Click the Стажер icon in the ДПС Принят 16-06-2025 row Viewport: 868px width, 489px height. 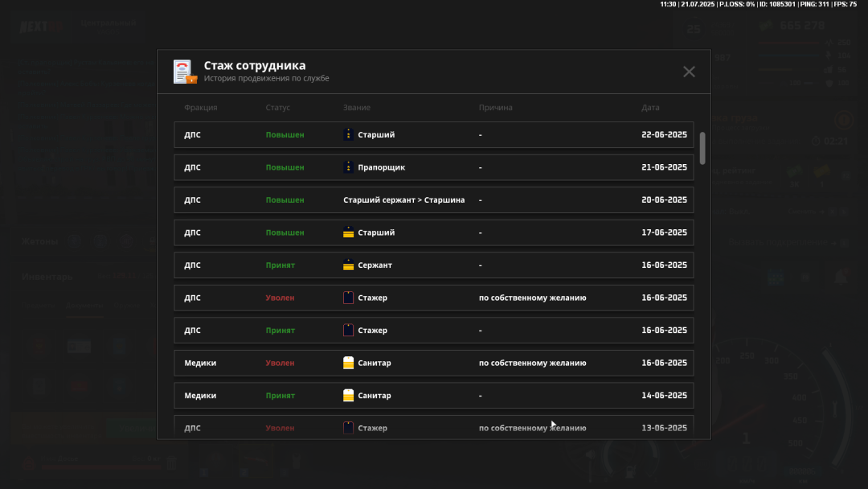[348, 331]
